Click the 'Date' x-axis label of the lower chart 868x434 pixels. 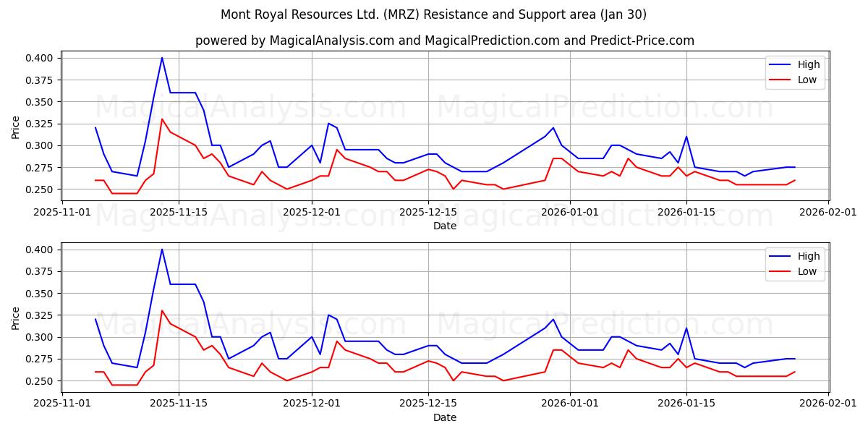445,417
